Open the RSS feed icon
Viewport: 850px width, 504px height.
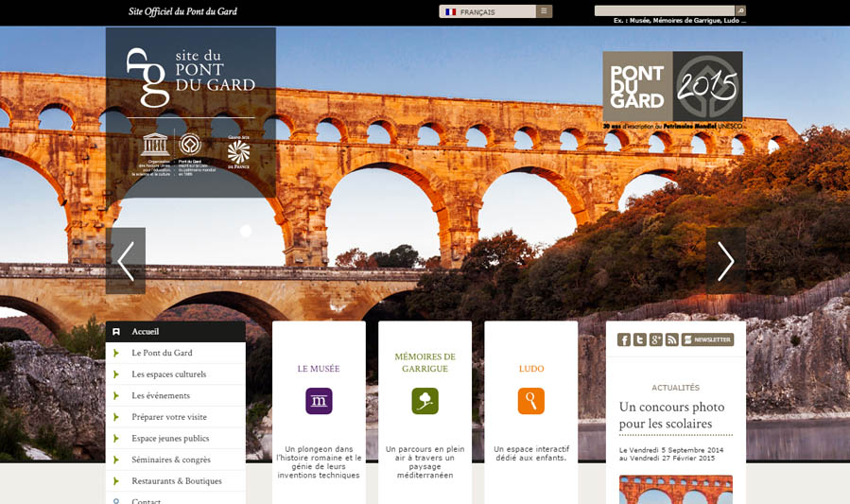coord(672,339)
